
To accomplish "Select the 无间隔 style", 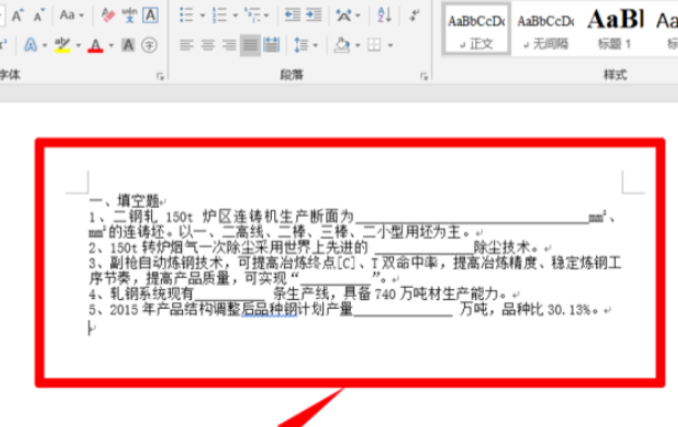I will pos(545,29).
